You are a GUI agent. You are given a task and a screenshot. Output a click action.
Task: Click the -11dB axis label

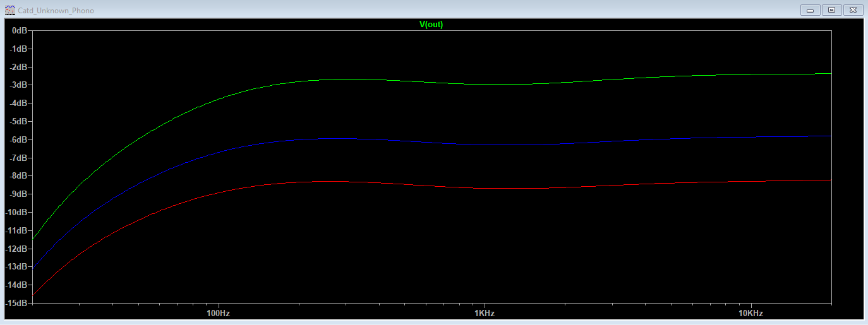pyautogui.click(x=16, y=230)
